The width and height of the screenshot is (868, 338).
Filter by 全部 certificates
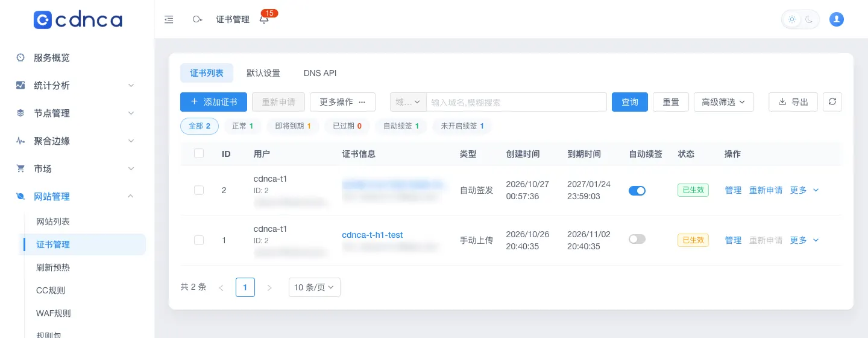point(200,126)
